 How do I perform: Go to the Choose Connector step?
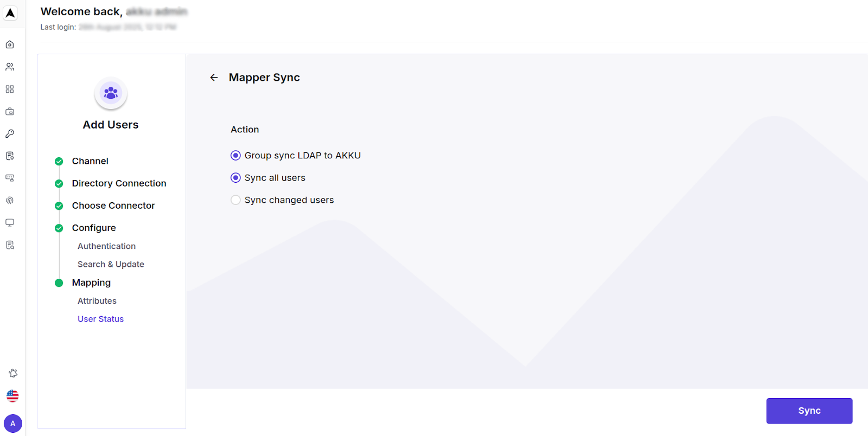pos(113,206)
